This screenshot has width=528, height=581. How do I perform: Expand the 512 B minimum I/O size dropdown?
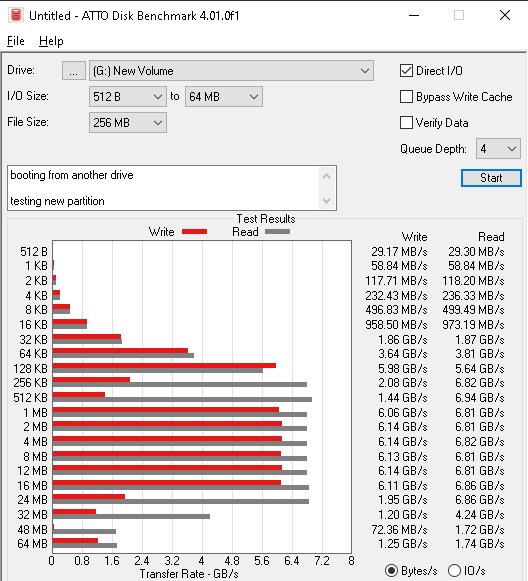128,97
